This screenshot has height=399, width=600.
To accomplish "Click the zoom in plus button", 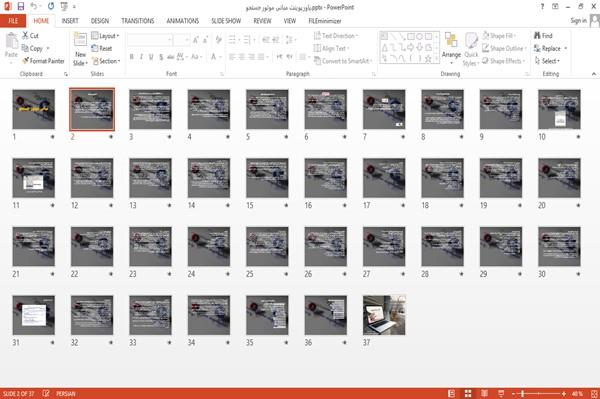I will 564,393.
